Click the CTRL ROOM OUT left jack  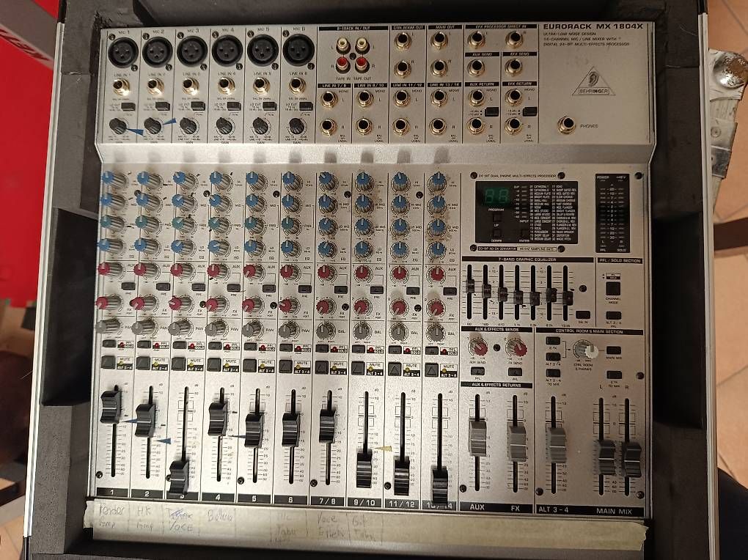[x=402, y=42]
